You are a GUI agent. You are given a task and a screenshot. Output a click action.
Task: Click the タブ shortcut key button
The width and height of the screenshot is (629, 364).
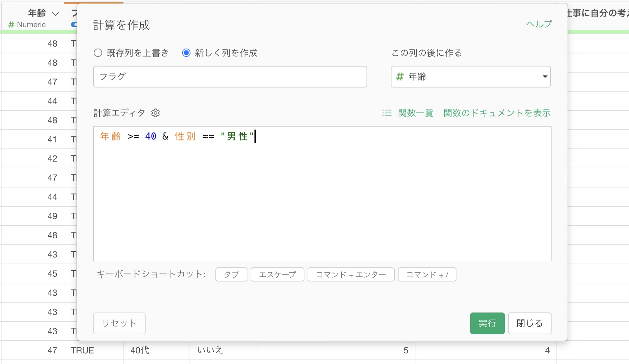(x=231, y=274)
